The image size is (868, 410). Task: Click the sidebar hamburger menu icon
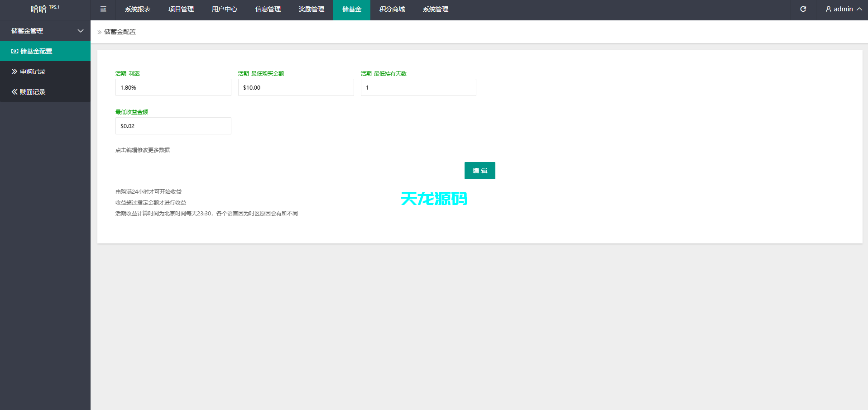103,9
